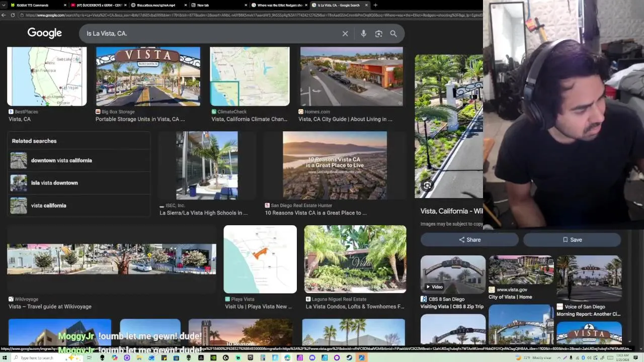Open ClimateCheck California climate map image
Image resolution: width=644 pixels, height=362 pixels.
click(x=250, y=76)
